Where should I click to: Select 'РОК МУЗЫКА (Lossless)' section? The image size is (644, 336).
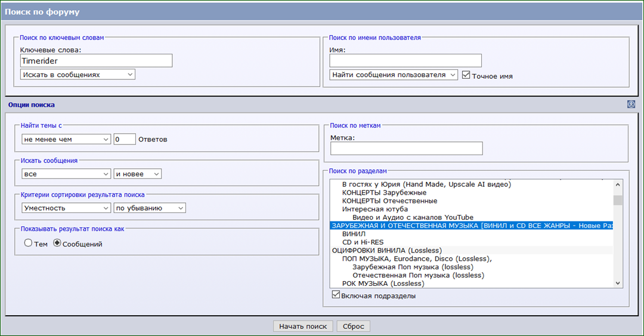pyautogui.click(x=472, y=283)
